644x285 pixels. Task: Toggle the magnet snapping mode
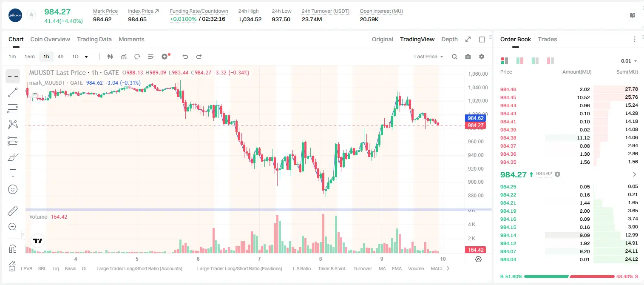13,248
